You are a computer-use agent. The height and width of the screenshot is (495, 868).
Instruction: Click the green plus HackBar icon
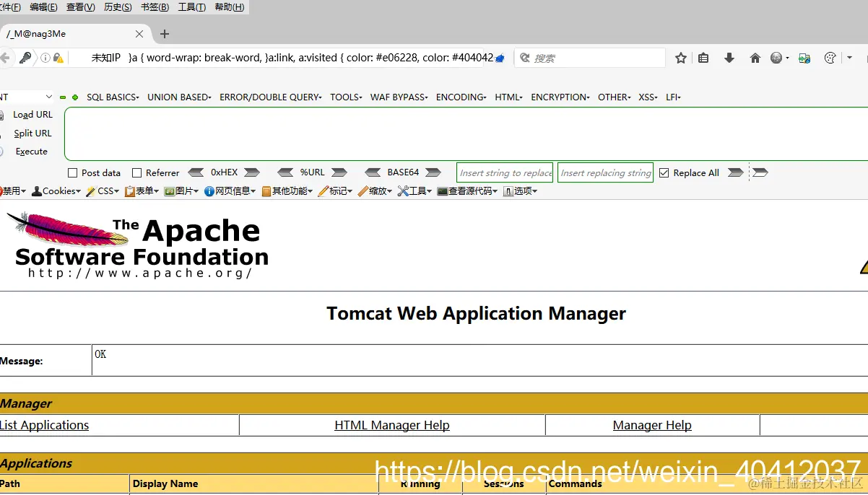(74, 97)
